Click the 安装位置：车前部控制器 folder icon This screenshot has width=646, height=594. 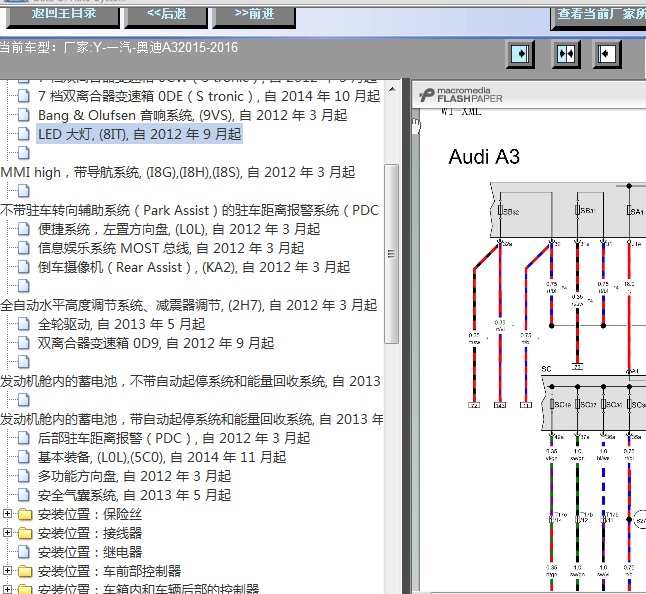[25, 571]
